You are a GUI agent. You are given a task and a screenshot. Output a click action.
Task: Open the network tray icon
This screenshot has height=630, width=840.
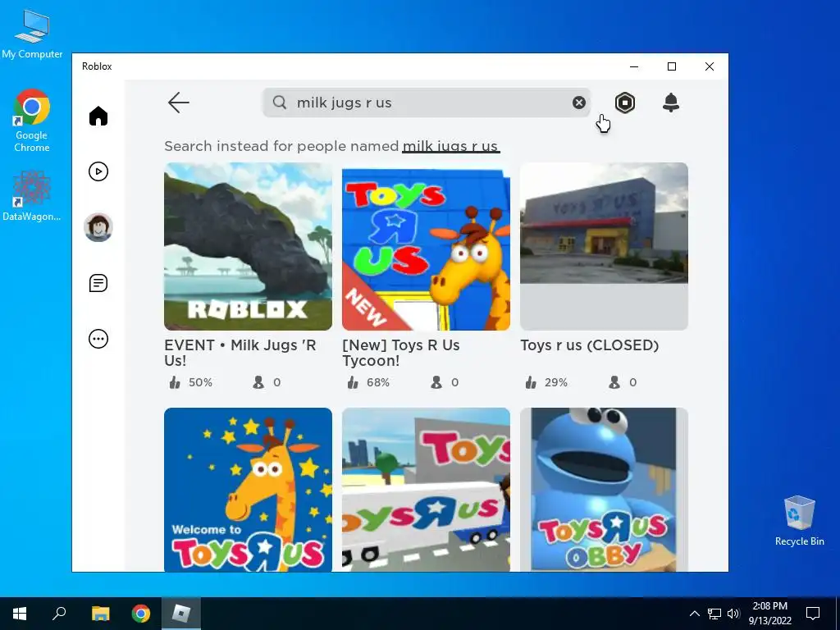[x=714, y=614]
